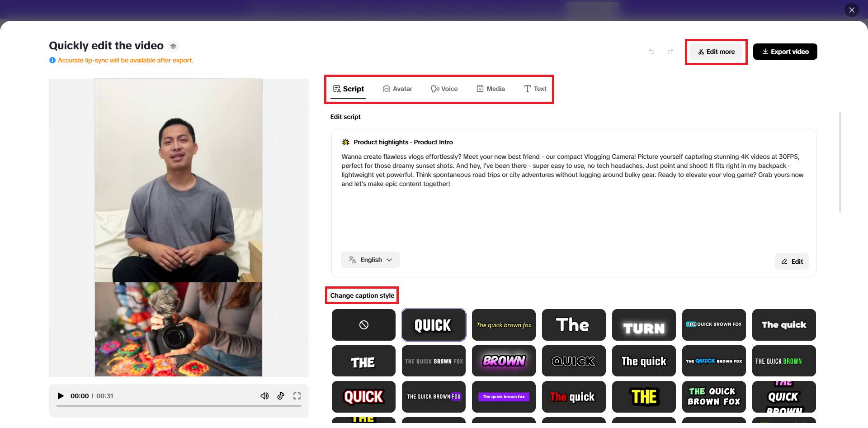
Task: Select the large white 'The' caption style
Action: (574, 325)
